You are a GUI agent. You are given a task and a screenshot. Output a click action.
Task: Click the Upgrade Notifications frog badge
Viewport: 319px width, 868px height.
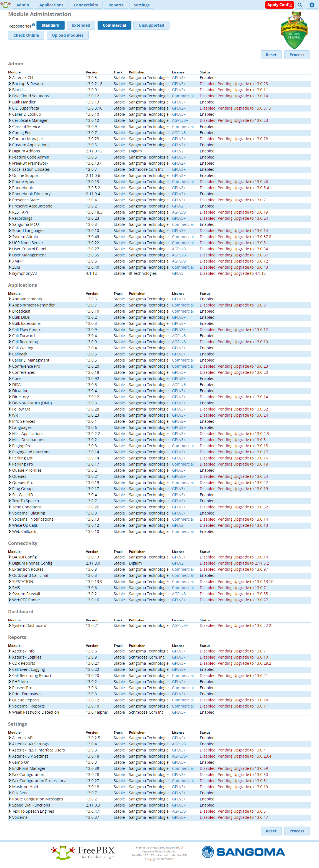[294, 30]
